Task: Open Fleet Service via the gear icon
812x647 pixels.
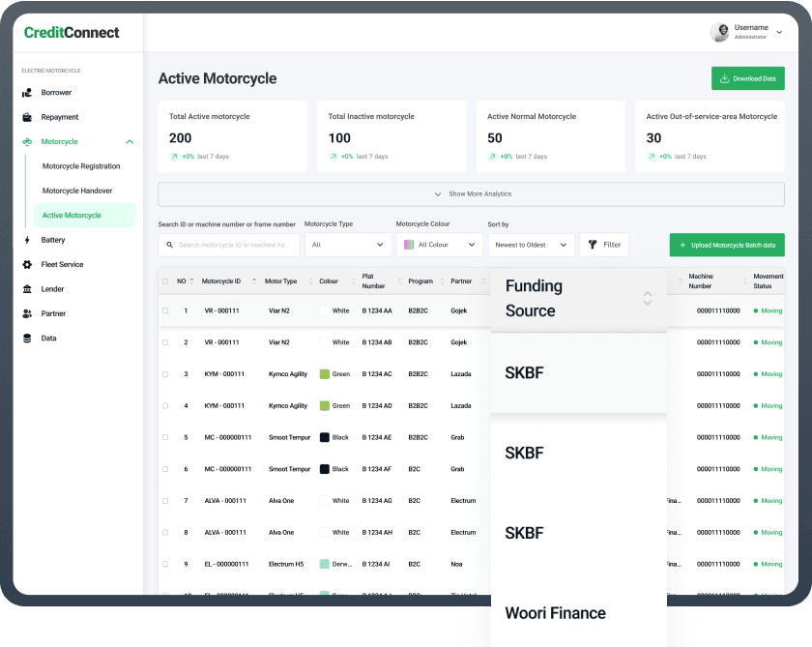Action: click(x=25, y=264)
